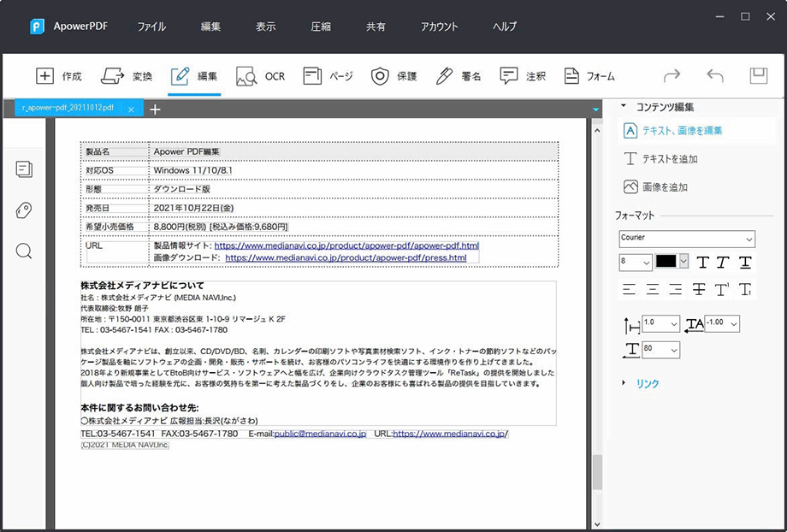Image resolution: width=787 pixels, height=532 pixels.
Task: Select the 署名 (signature) pen tool
Action: pyautogui.click(x=458, y=76)
